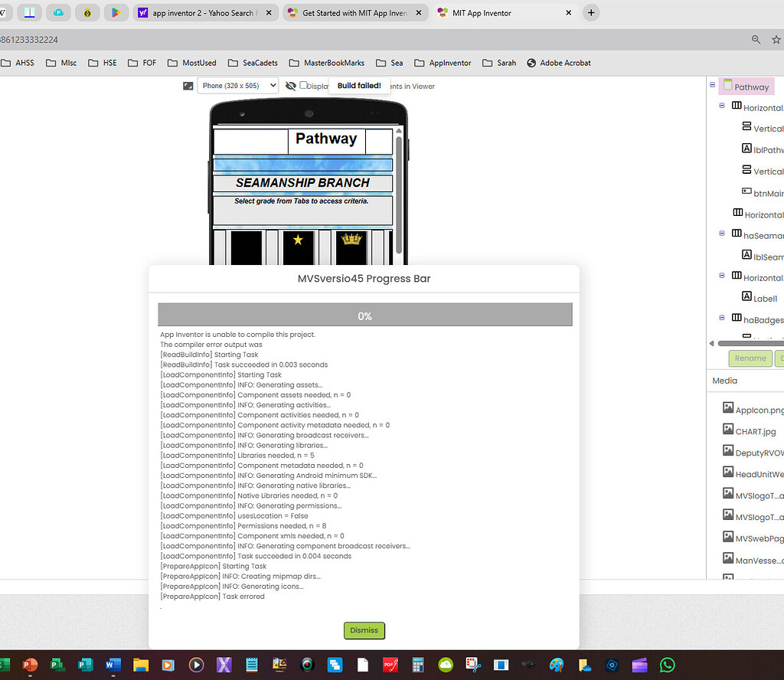This screenshot has width=784, height=680.
Task: Collapse the haSeamanship arrangement node
Action: [x=721, y=234]
